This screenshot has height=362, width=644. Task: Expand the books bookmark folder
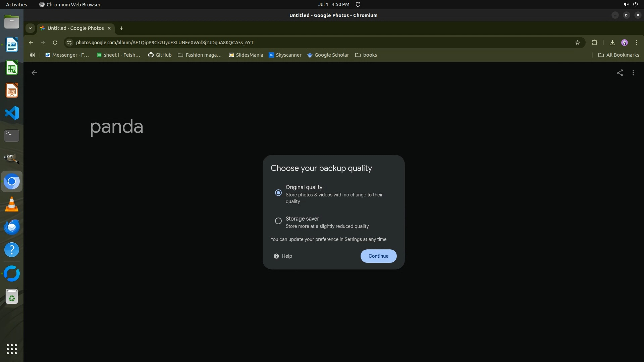[x=366, y=55]
